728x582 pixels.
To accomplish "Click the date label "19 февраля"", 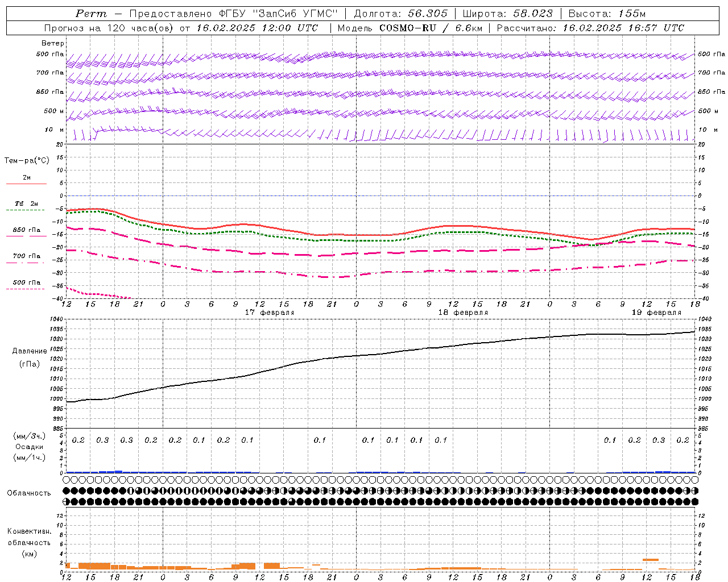I will tap(656, 313).
